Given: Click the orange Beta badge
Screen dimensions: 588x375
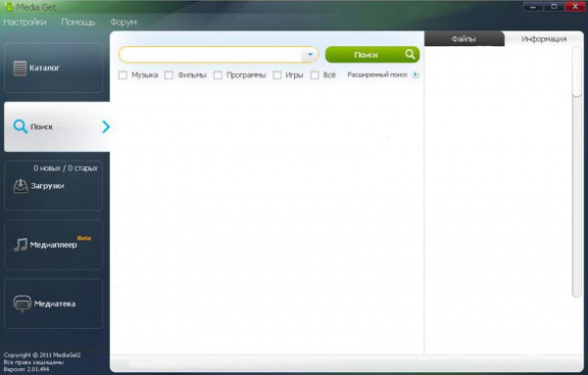Looking at the screenshot, I should tap(84, 238).
